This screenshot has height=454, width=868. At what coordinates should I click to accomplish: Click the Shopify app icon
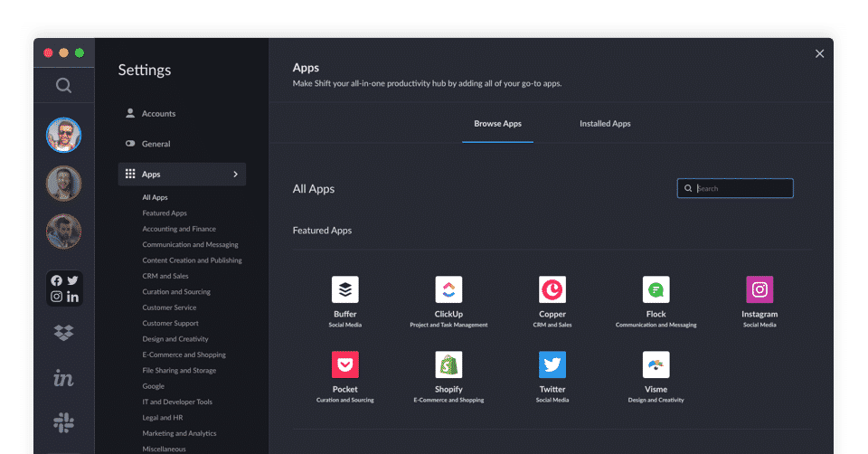click(x=448, y=364)
